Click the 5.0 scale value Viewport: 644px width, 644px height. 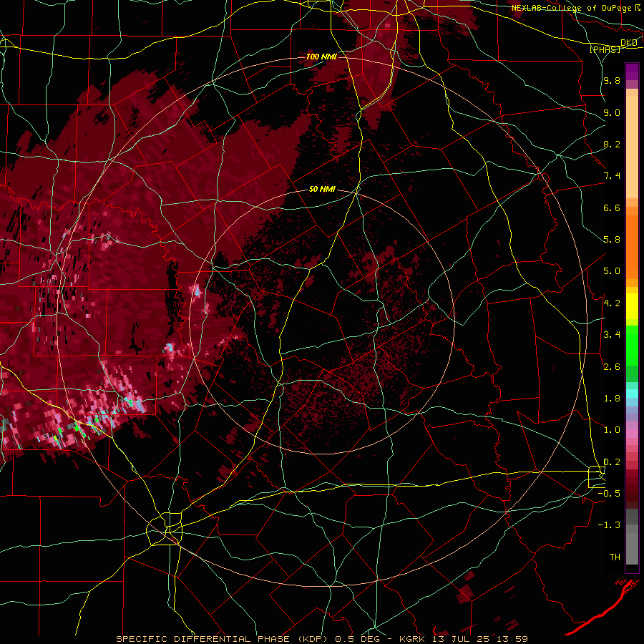[x=612, y=271]
